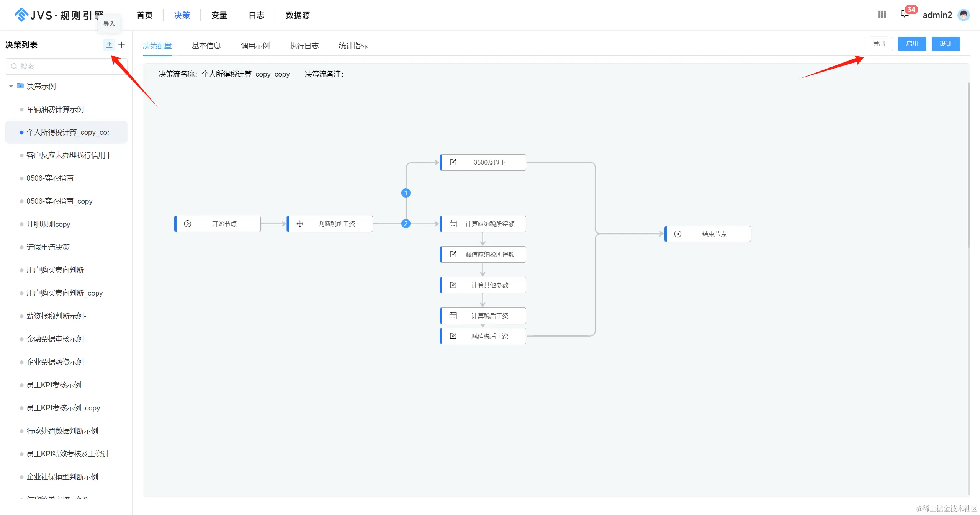Click the 搜索 input field
980x515 pixels.
65,66
